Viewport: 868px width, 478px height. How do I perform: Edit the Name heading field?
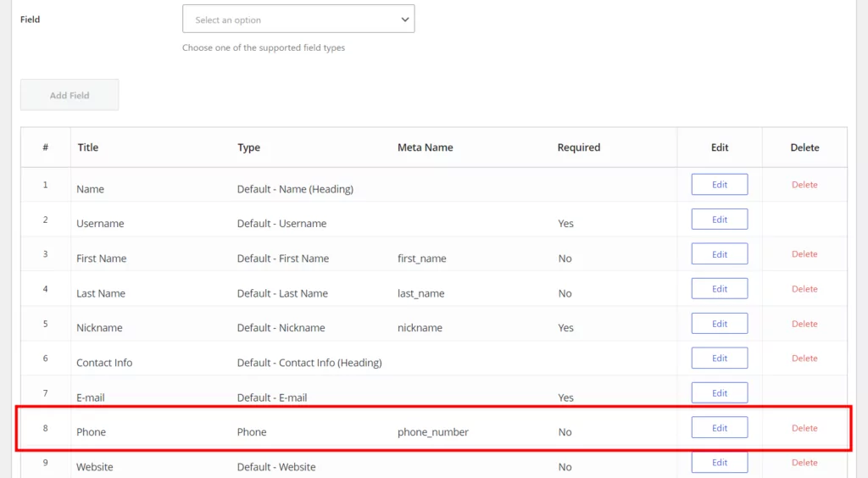click(719, 185)
